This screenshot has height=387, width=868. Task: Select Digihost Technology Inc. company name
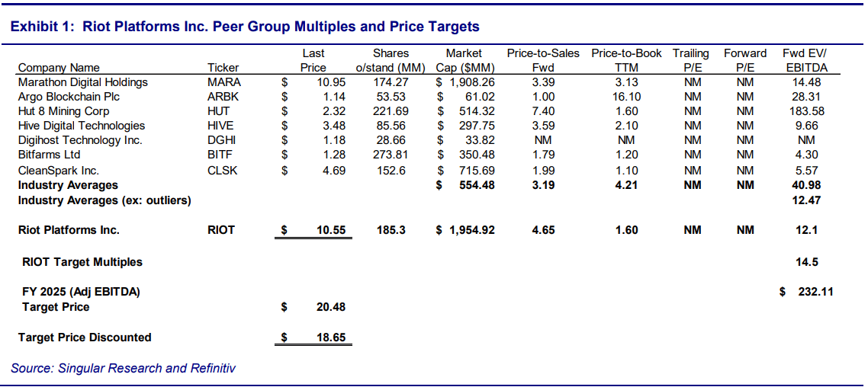[80, 140]
